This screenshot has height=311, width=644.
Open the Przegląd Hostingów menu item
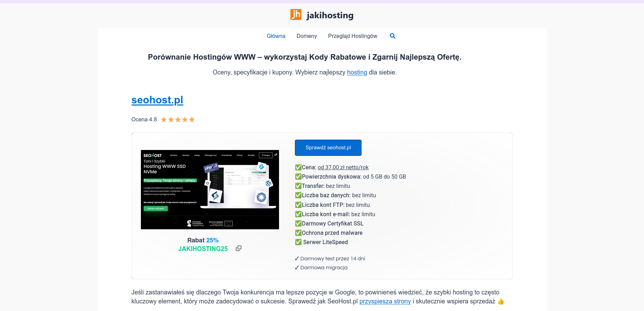(353, 36)
